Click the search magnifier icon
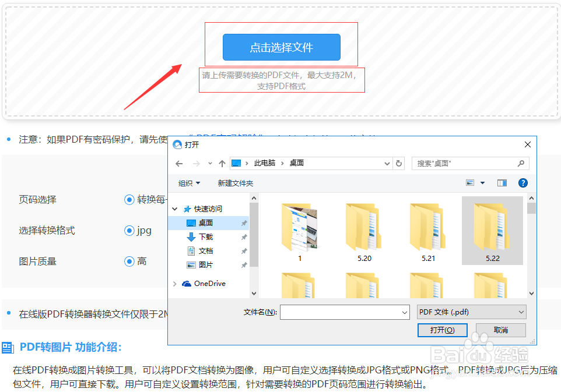Viewport: 561px width, 392px height. pyautogui.click(x=521, y=164)
